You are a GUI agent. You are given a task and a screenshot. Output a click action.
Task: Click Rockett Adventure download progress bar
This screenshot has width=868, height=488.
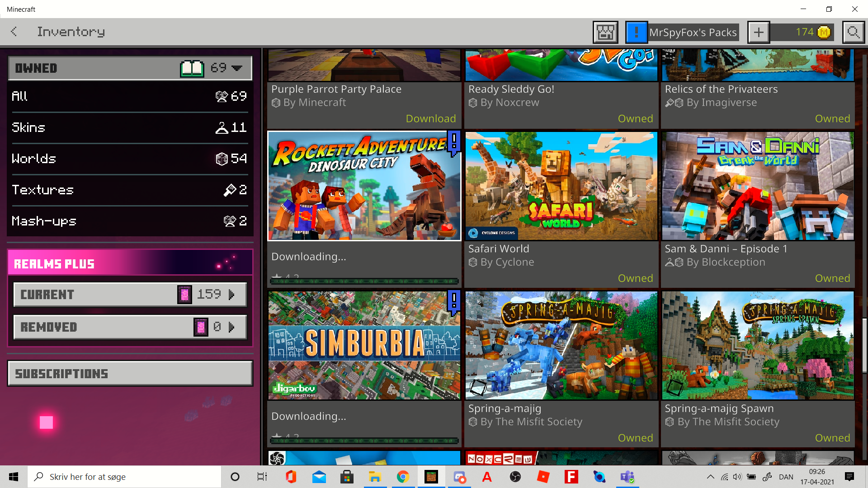(x=364, y=281)
